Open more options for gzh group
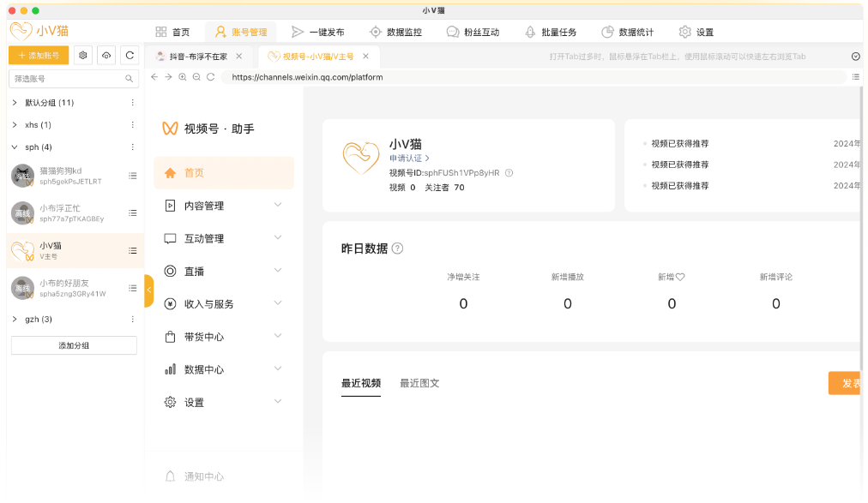Image resolution: width=868 pixels, height=503 pixels. coord(132,319)
